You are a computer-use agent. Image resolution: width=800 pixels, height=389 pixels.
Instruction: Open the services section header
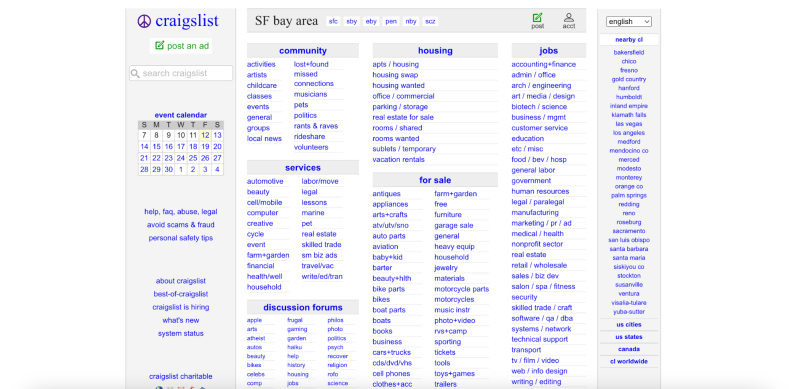303,167
